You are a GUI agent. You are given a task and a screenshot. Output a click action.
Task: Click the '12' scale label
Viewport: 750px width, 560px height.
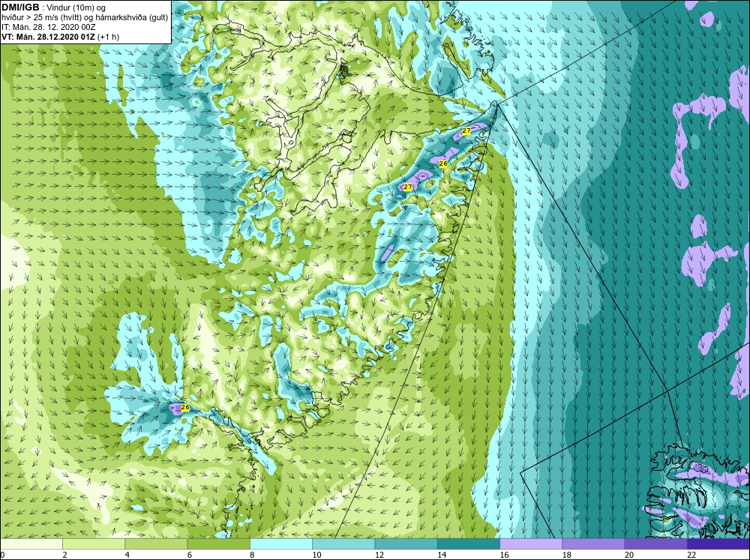click(x=379, y=555)
